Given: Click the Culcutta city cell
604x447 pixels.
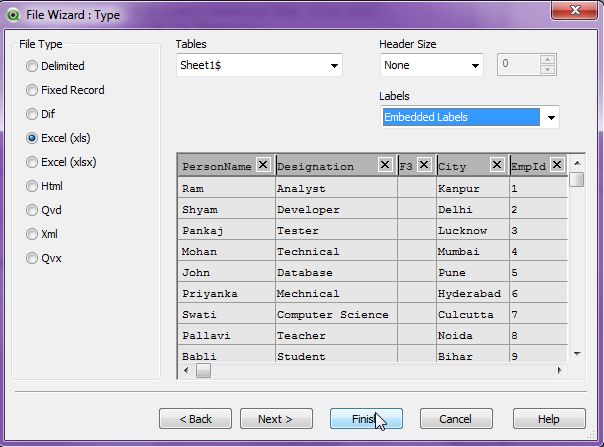Looking at the screenshot, I should pos(473,315).
